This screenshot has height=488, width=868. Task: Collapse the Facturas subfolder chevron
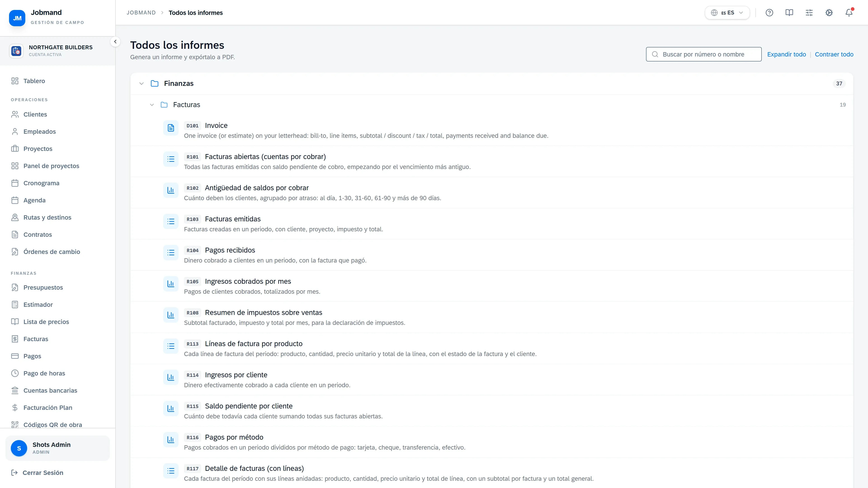click(152, 105)
